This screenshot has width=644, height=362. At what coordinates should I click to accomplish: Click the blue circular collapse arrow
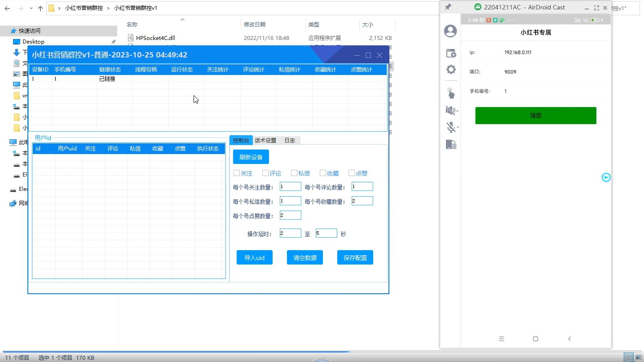pyautogui.click(x=606, y=177)
